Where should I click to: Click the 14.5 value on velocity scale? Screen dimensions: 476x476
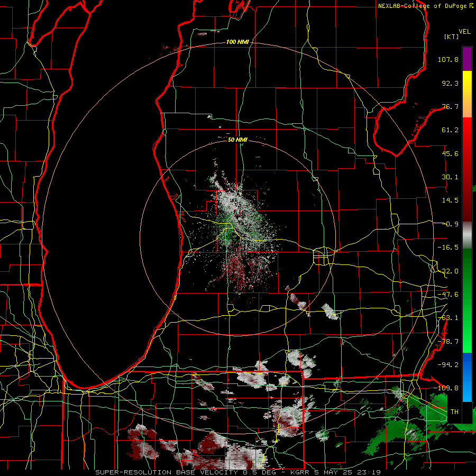[x=450, y=200]
